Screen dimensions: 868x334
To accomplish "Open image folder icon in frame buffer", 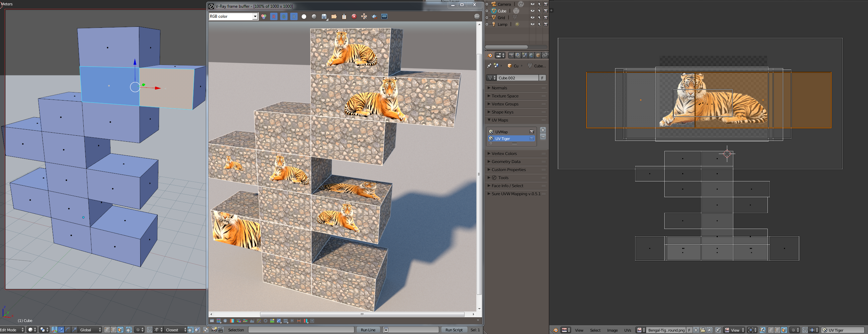I will coord(334,16).
